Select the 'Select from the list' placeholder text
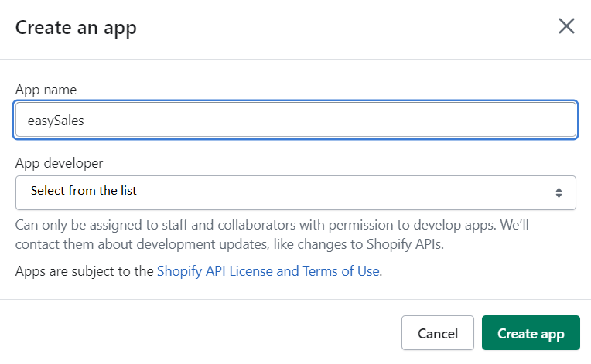 (84, 190)
